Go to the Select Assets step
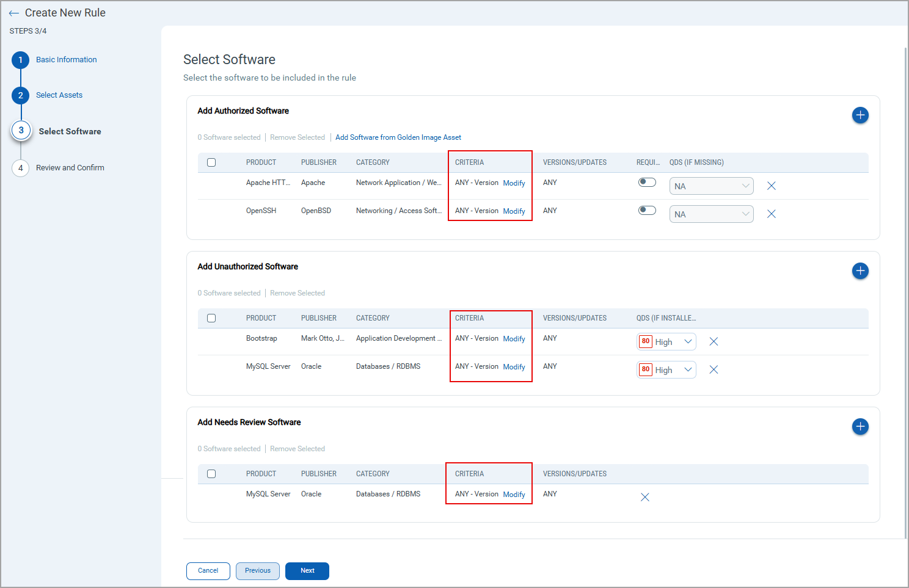Image resolution: width=909 pixels, height=588 pixels. pos(59,95)
